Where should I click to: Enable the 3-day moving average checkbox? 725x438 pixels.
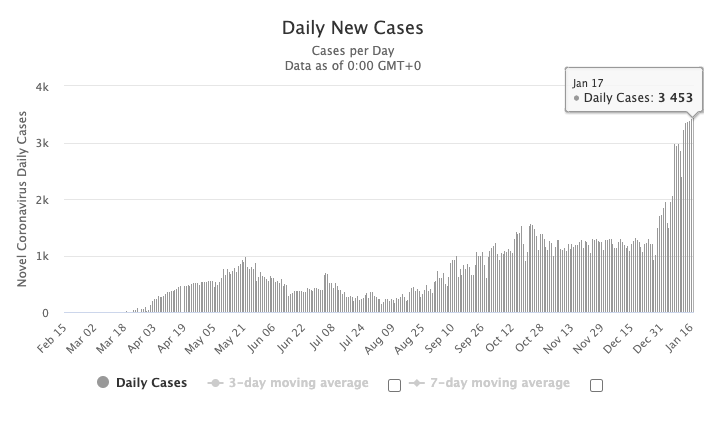(393, 385)
